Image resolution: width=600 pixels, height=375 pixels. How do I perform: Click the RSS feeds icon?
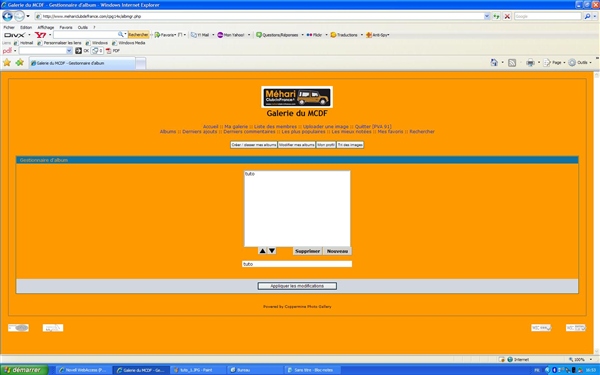click(512, 63)
